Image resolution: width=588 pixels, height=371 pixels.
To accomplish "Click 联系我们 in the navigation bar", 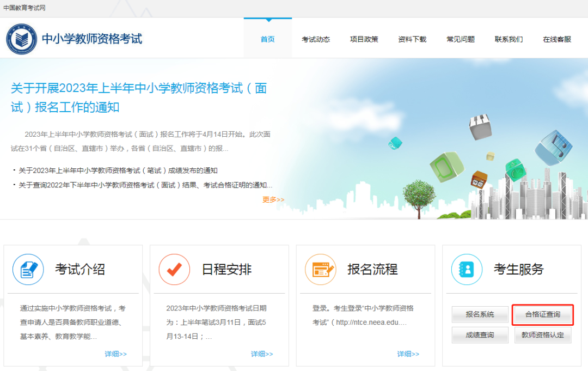I will 509,39.
